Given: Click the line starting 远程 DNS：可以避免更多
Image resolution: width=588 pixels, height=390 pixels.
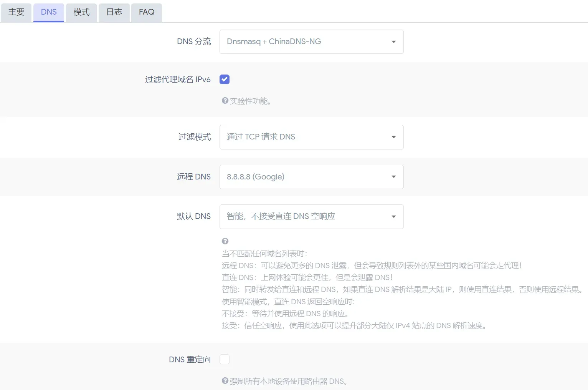Looking at the screenshot, I should click(372, 266).
